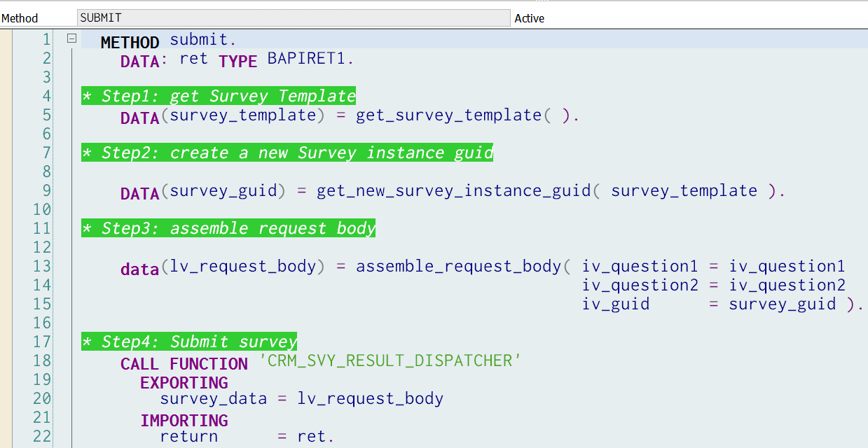868x448 pixels.
Task: Click comment 'Step2: create a new Survey instance guid'
Action: [x=287, y=153]
